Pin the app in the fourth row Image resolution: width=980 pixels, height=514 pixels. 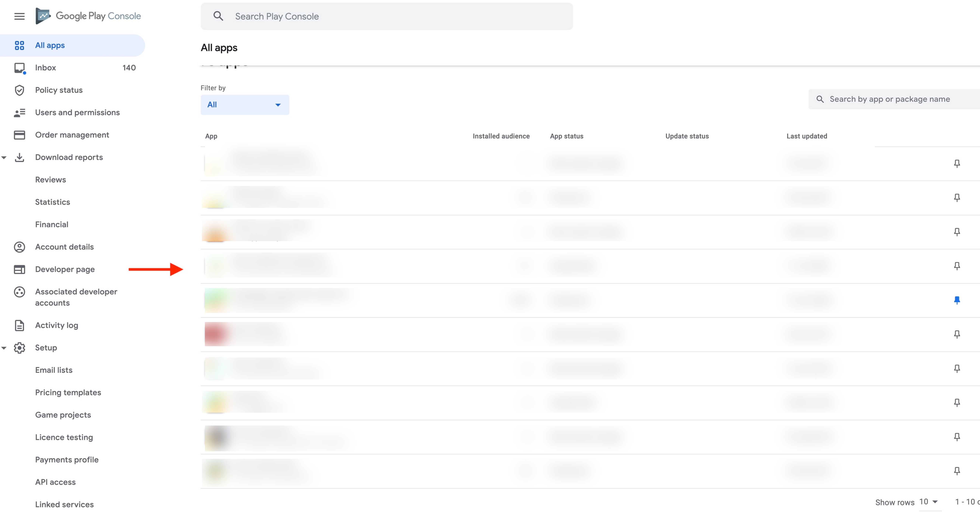click(x=957, y=266)
